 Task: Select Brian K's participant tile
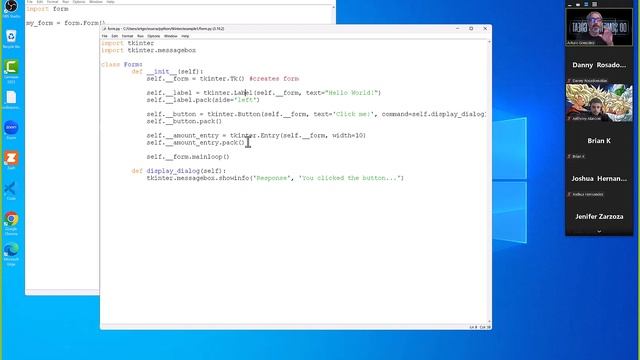point(599,141)
